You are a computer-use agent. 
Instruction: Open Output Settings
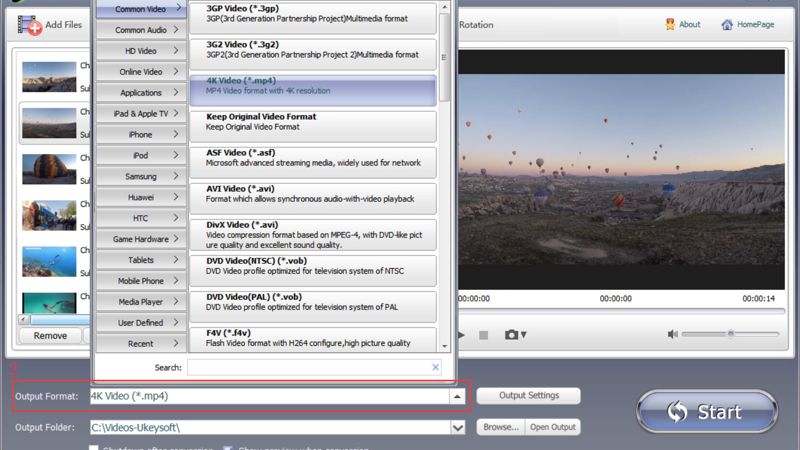tap(529, 395)
